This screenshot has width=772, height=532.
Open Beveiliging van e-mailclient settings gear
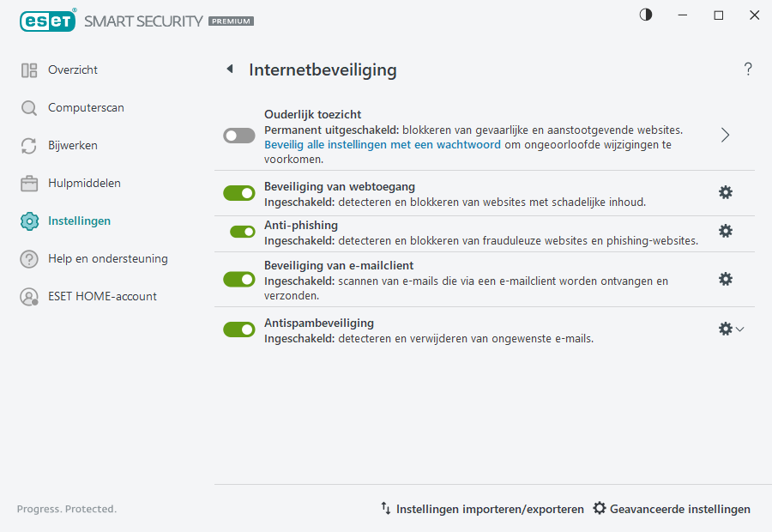click(726, 278)
